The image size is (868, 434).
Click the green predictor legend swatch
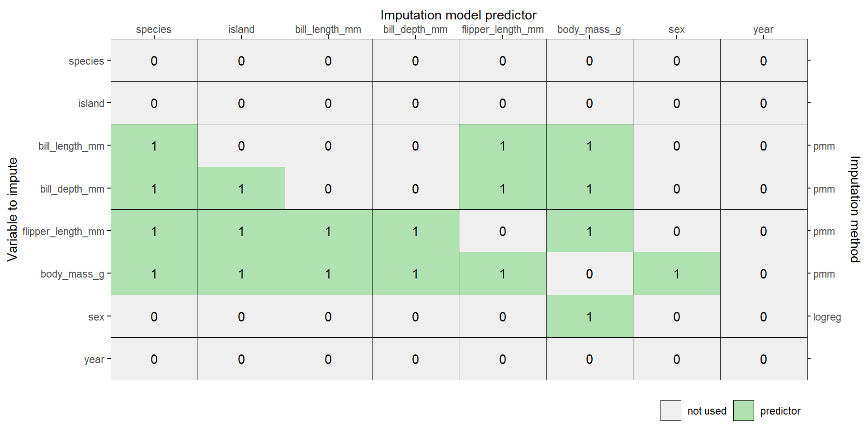[x=743, y=410]
